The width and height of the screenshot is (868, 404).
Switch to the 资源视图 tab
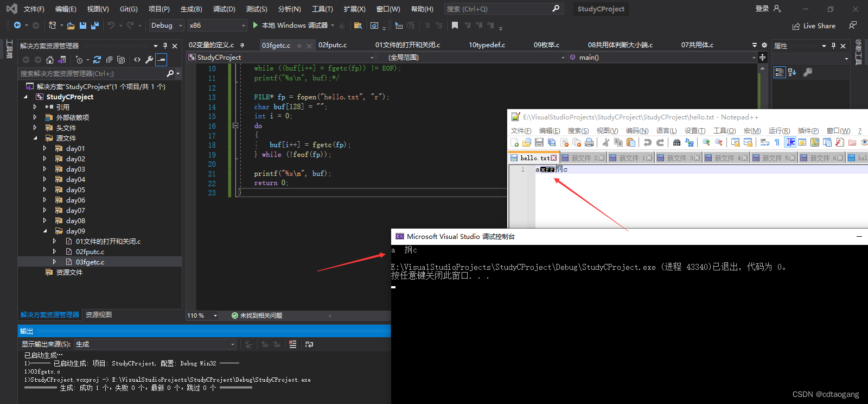(99, 315)
